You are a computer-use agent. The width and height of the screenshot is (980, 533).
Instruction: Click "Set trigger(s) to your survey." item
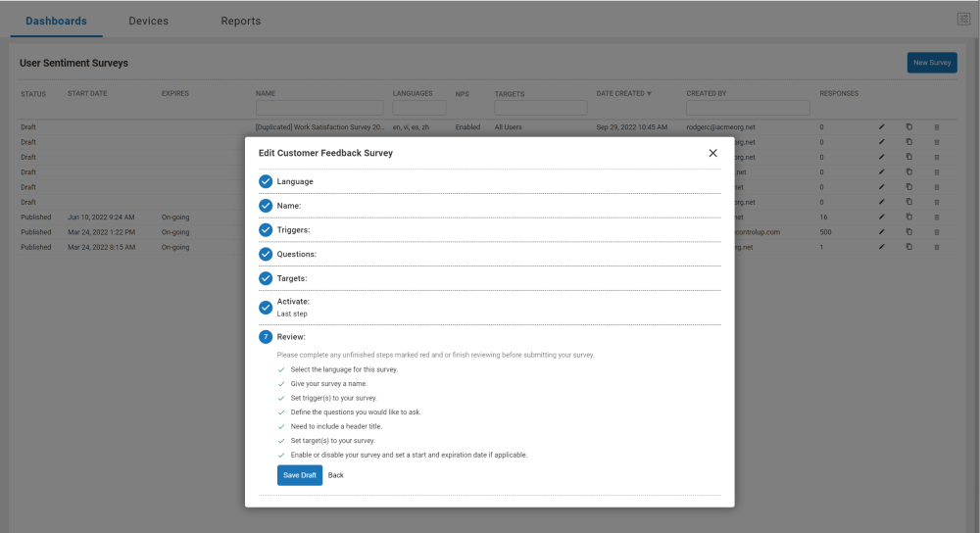pyautogui.click(x=334, y=398)
